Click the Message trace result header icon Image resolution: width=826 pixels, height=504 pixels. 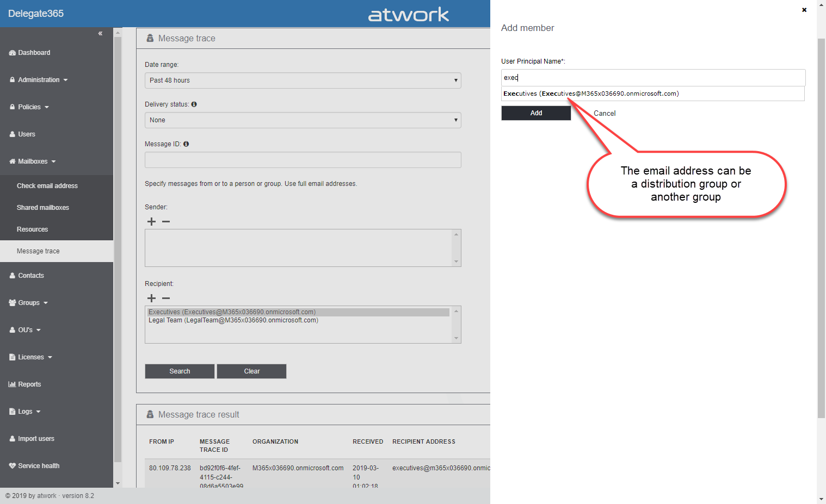point(150,414)
